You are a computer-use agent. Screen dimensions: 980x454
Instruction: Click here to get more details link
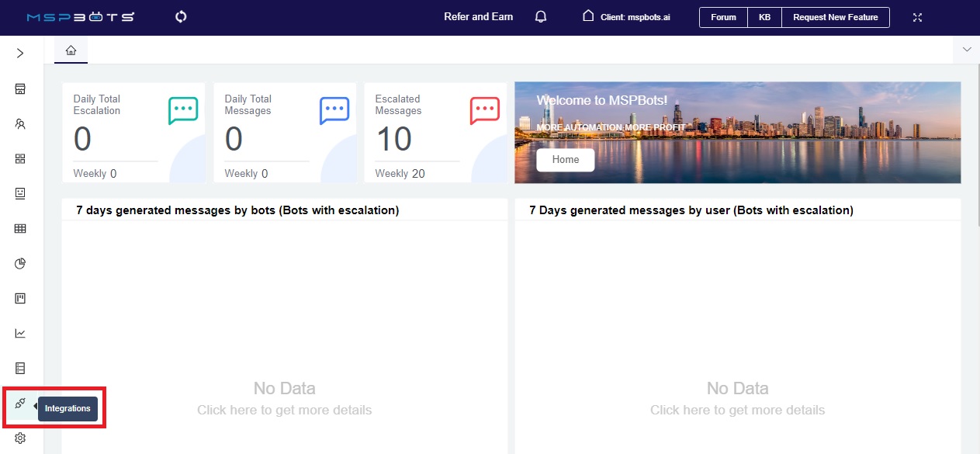284,409
